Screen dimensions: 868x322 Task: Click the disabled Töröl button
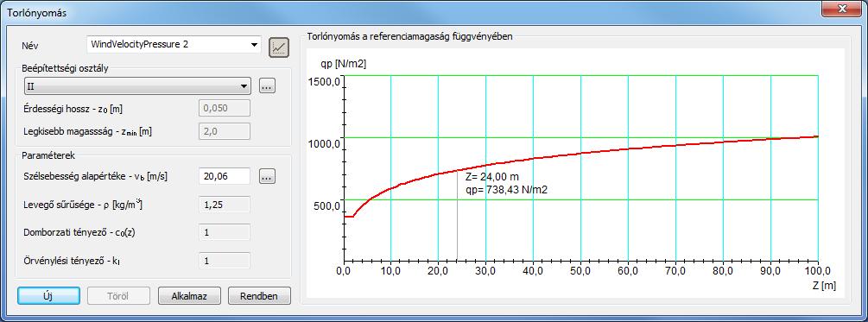(x=118, y=296)
